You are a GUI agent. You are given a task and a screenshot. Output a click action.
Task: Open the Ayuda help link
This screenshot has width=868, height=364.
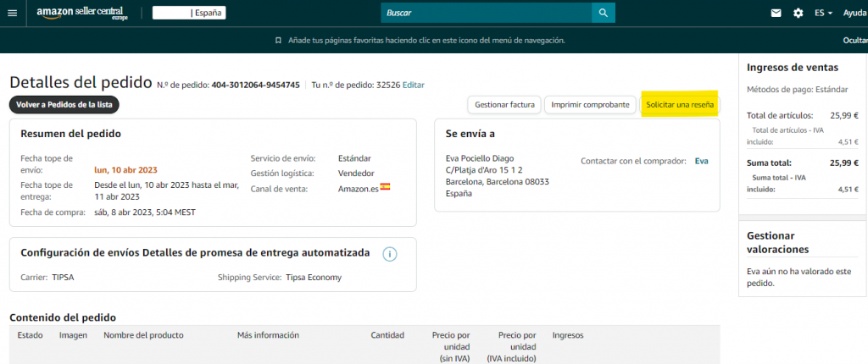[854, 13]
